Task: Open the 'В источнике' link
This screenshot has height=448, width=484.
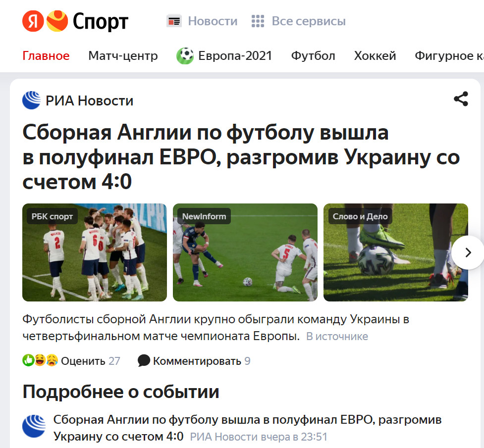Action: pyautogui.click(x=337, y=336)
